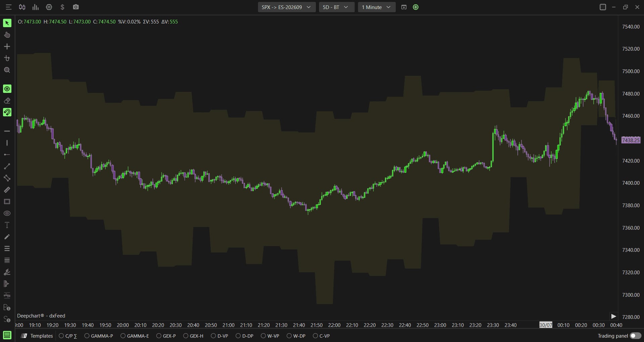The height and width of the screenshot is (342, 644).
Task: Toggle drawings visibility eye icon
Action: click(x=7, y=89)
